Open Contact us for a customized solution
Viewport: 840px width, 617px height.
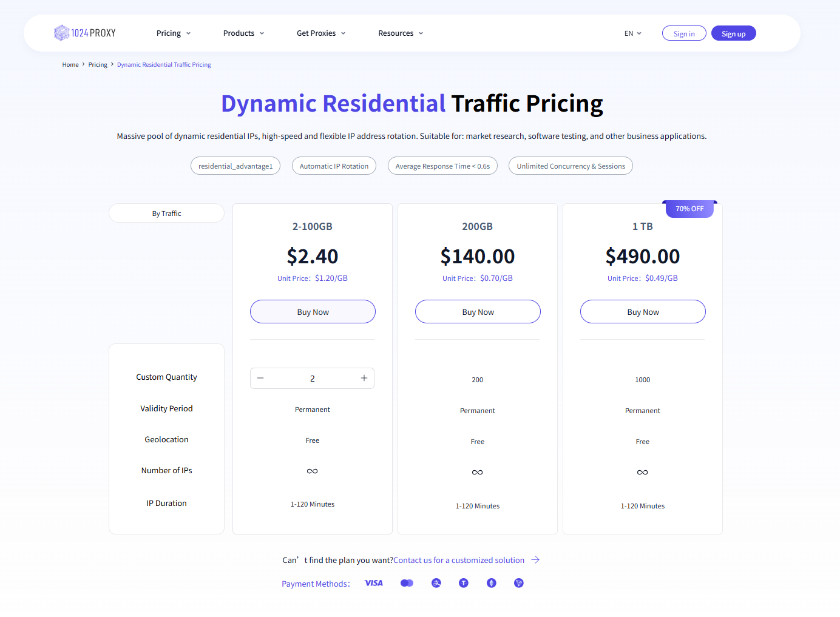click(x=459, y=560)
